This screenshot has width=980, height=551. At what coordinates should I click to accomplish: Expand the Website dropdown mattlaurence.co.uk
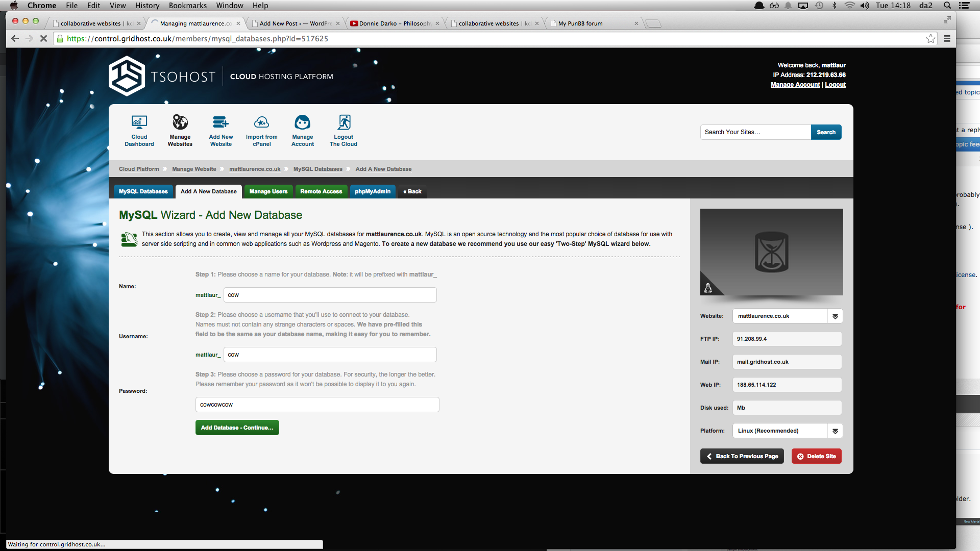click(x=835, y=316)
